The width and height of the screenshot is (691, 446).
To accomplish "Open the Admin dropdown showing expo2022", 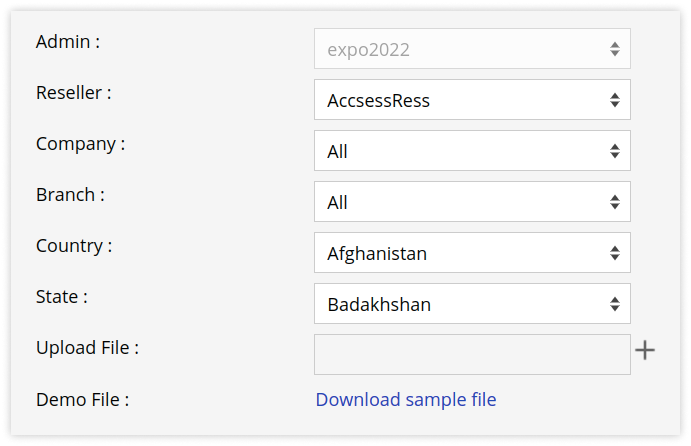I will [472, 49].
